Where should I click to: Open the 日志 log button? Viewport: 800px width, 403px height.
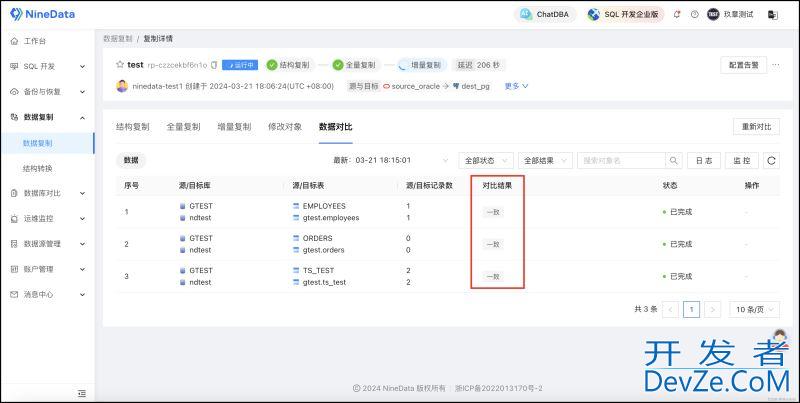coord(704,160)
